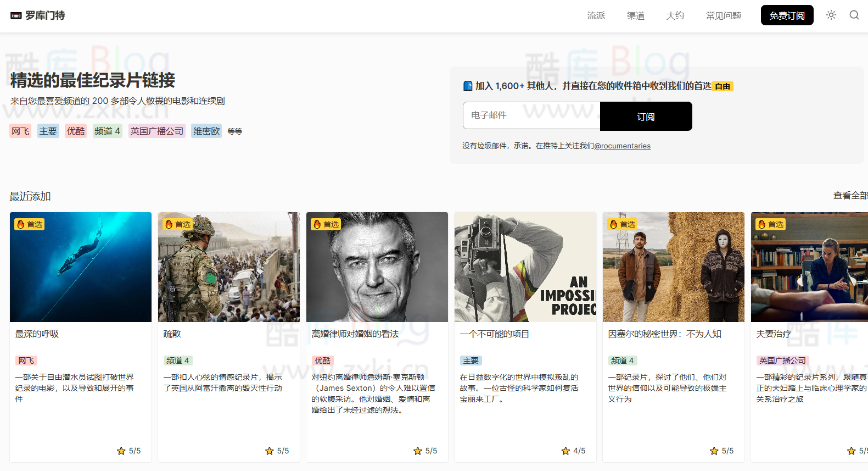Click the 等等 more channels link
868x471 pixels.
pyautogui.click(x=235, y=131)
